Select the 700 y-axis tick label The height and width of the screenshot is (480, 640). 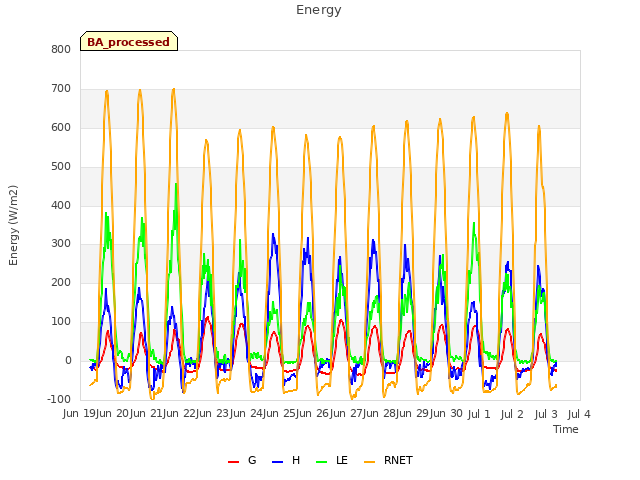pos(61,88)
